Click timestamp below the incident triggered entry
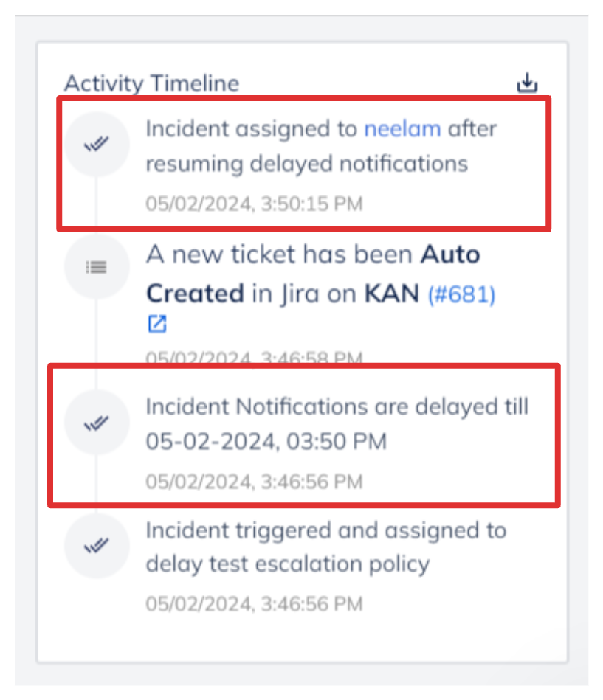603x700 pixels. (x=254, y=604)
